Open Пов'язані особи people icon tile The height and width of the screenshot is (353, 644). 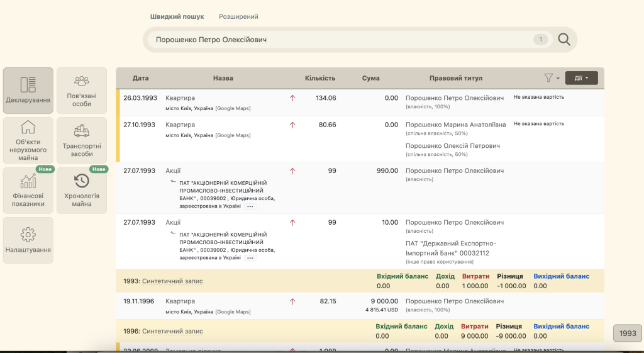pos(82,91)
